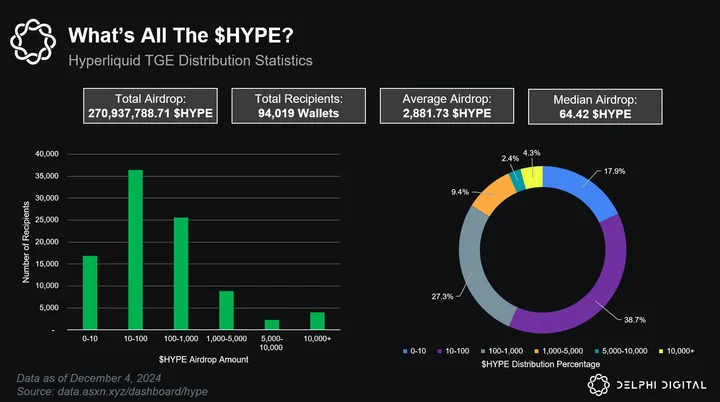Click the blue donut segment

pyautogui.click(x=585, y=186)
